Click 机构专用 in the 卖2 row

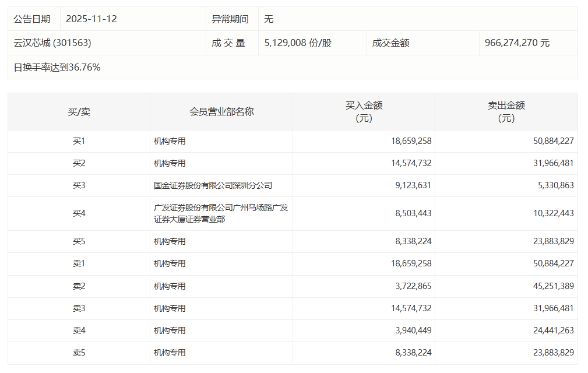tap(170, 286)
